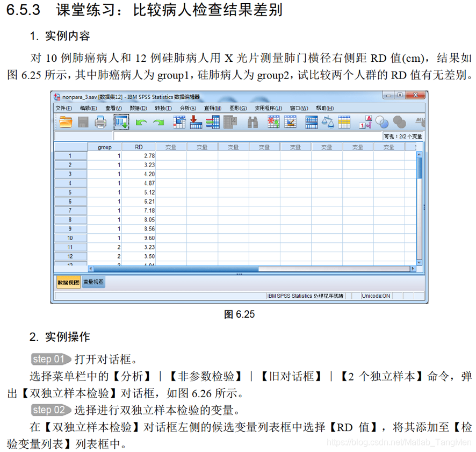476x452 pixels.
Task: Open the 文件(F) menu
Action: [x=64, y=108]
